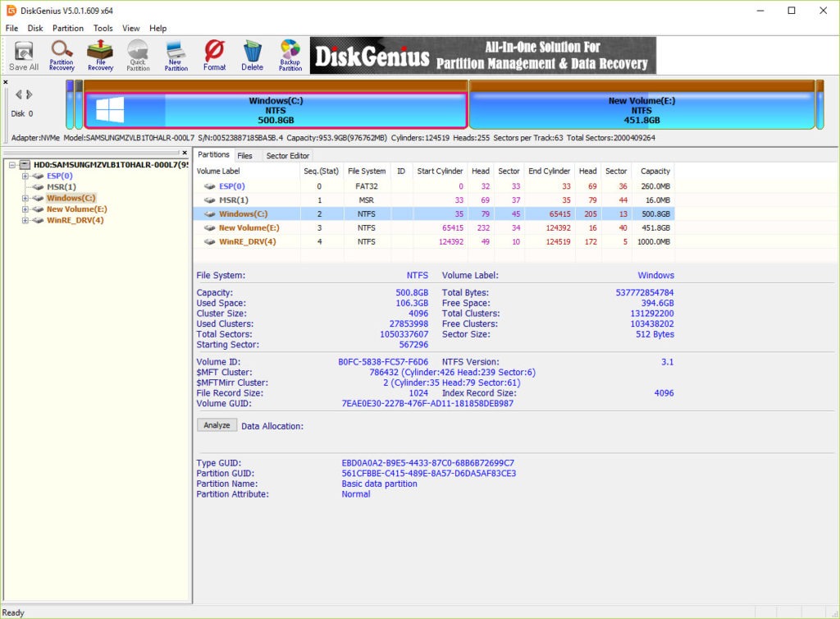Open the Help menu
The height and width of the screenshot is (619, 840).
[x=158, y=29]
